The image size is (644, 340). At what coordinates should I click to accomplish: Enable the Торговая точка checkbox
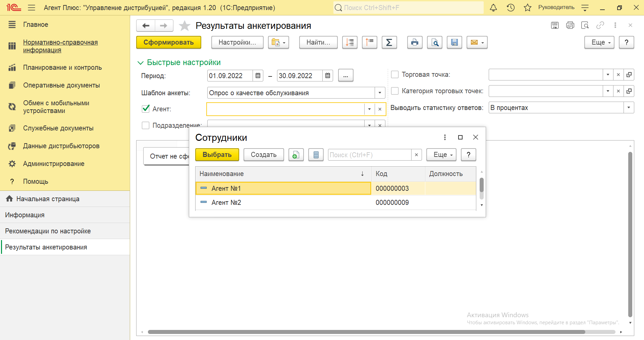click(395, 74)
